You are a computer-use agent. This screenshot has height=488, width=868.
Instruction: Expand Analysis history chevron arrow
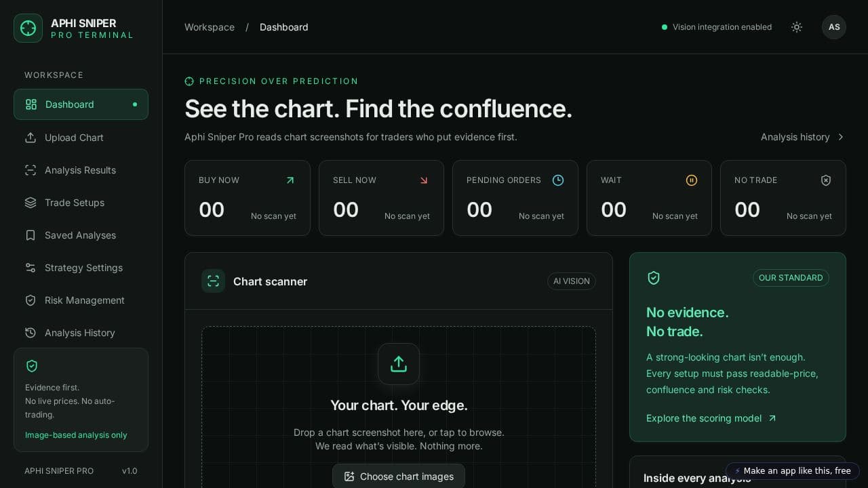pyautogui.click(x=841, y=137)
